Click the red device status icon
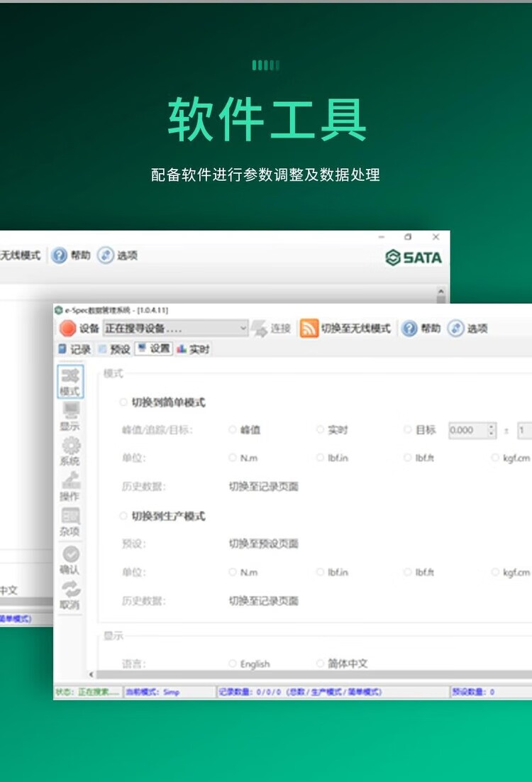The width and height of the screenshot is (532, 782). pos(67,329)
